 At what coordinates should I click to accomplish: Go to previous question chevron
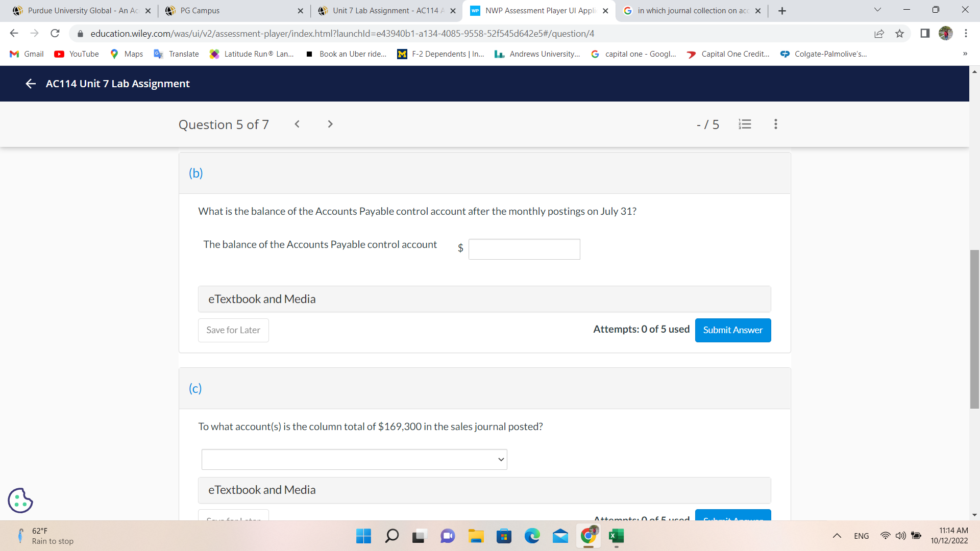click(297, 124)
